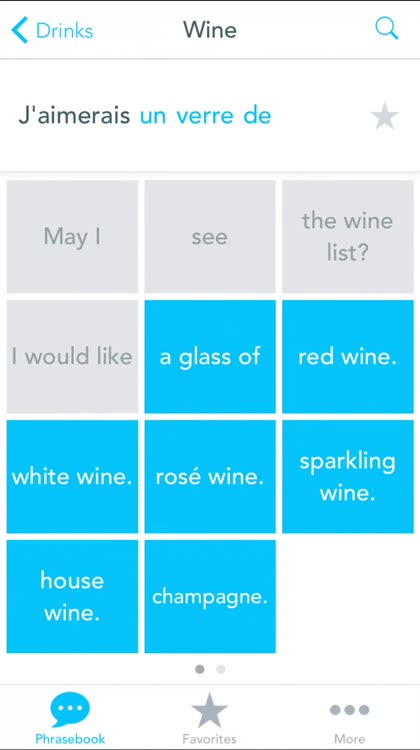The height and width of the screenshot is (750, 420).
Task: Tap the 'a glass of' tile
Action: tap(210, 356)
